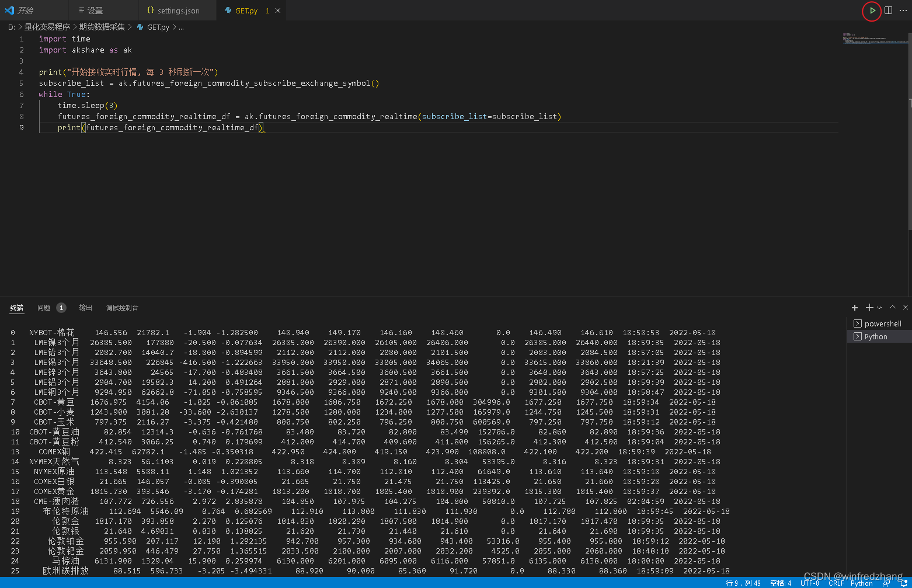Click the NYBOT-棉花 row in terminal output
The image size is (912, 588).
(x=363, y=332)
